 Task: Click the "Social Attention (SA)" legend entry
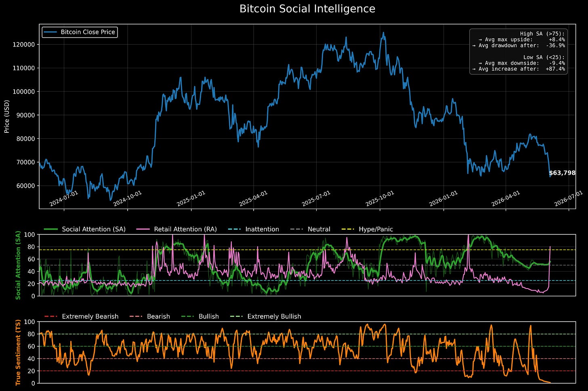pos(85,229)
